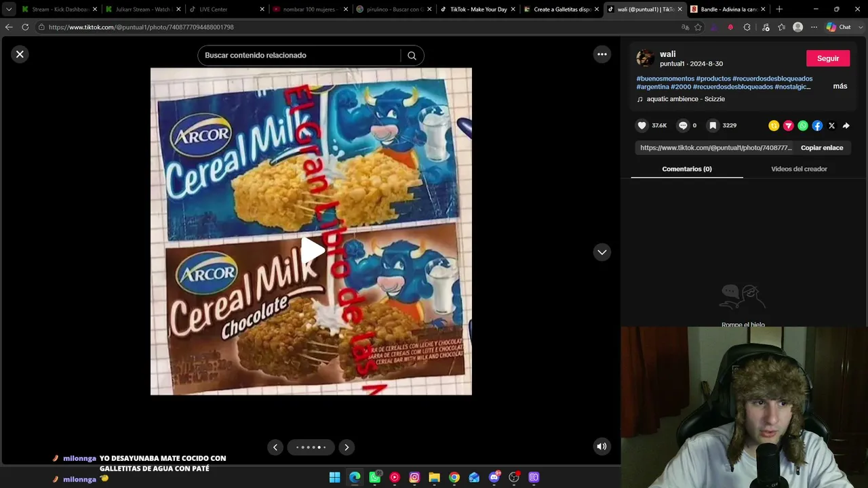The width and height of the screenshot is (868, 488).
Task: Switch to the 'Comentarios (0)' tab
Action: (687, 169)
